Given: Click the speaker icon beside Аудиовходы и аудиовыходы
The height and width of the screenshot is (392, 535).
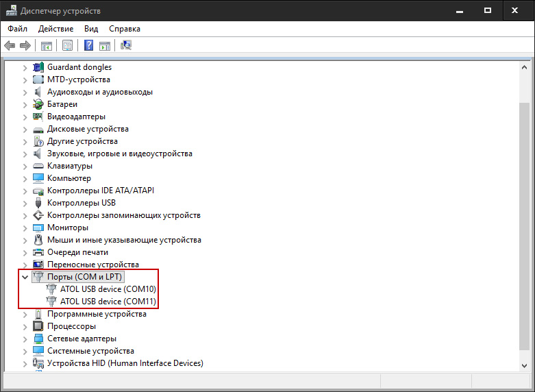Looking at the screenshot, I should point(38,92).
